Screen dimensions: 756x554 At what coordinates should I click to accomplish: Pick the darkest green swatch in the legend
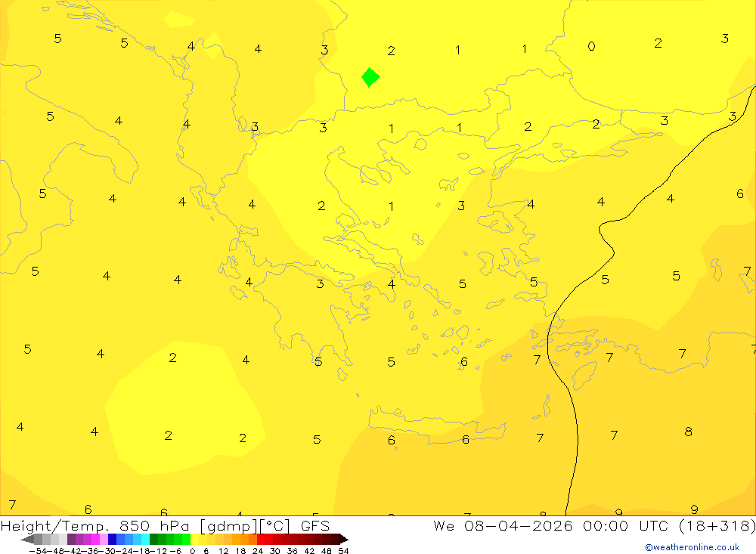153,540
